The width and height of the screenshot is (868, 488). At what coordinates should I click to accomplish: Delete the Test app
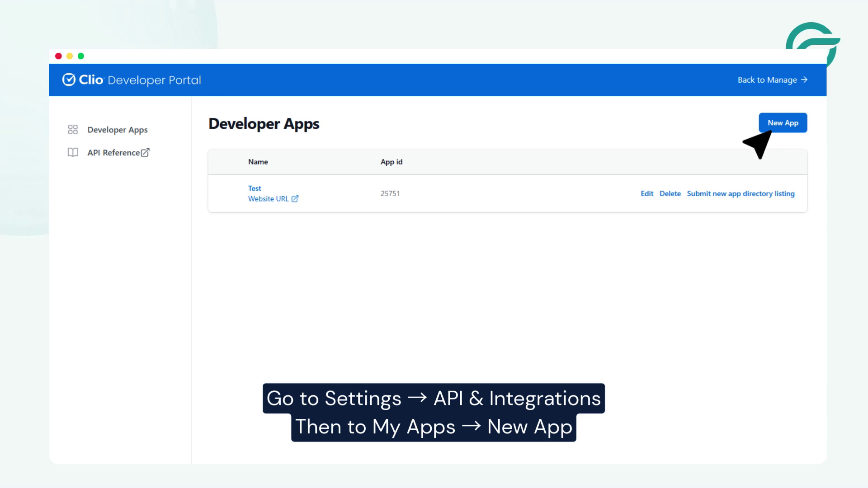point(670,193)
